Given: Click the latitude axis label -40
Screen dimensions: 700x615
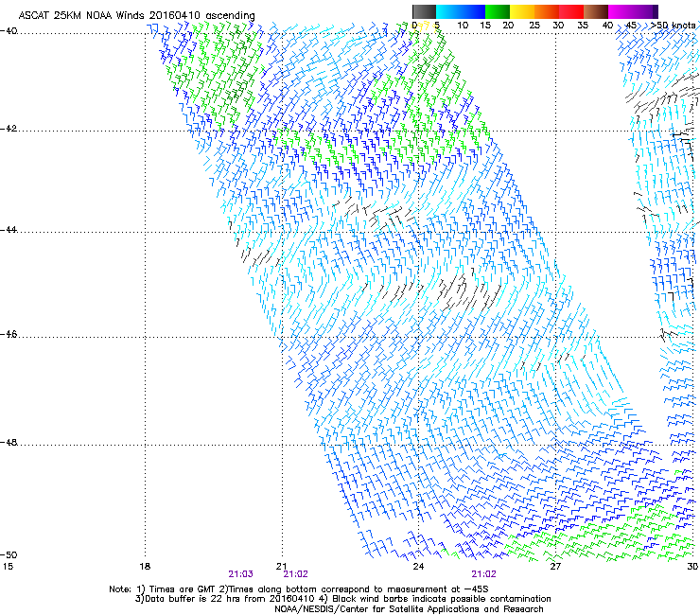Looking at the screenshot, I should (x=9, y=31).
